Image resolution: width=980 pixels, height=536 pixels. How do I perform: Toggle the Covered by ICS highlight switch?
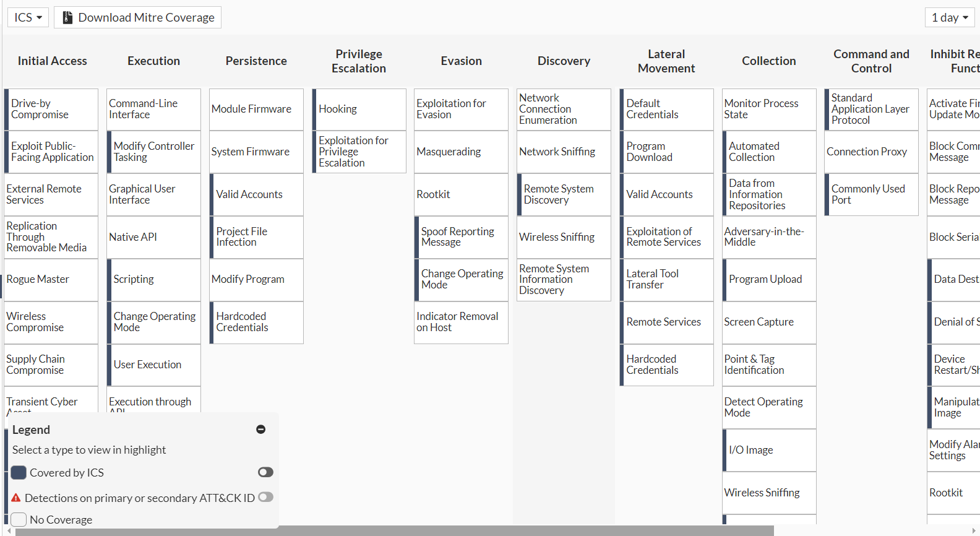(265, 472)
